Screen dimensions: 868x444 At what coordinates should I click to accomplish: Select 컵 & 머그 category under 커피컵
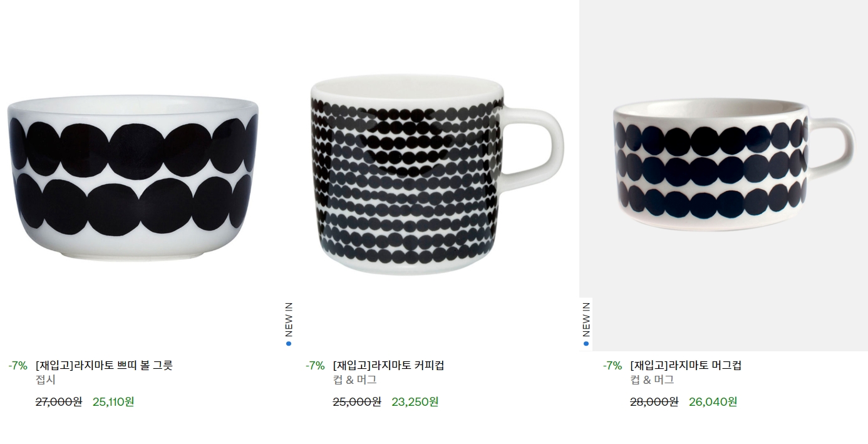pyautogui.click(x=354, y=380)
